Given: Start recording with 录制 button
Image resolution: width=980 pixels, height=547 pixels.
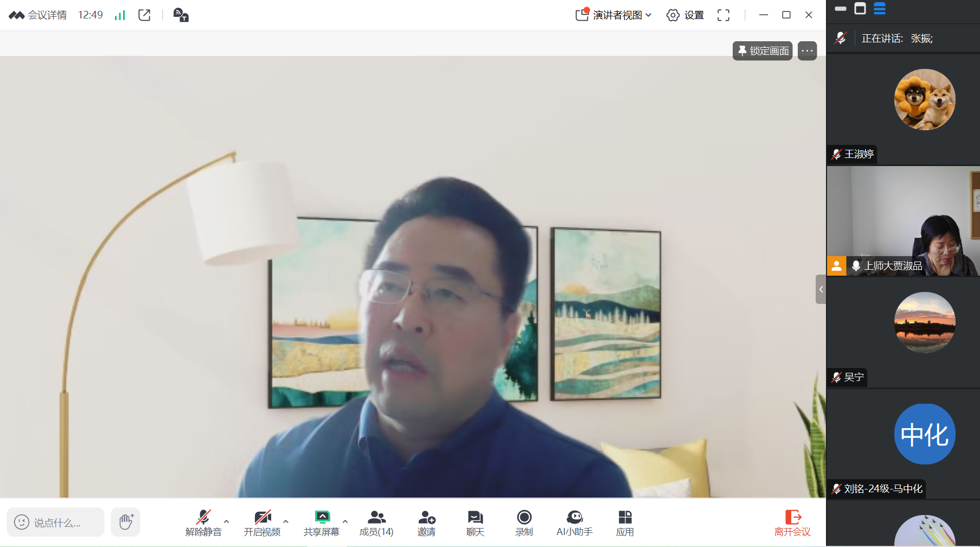Looking at the screenshot, I should click(x=524, y=523).
